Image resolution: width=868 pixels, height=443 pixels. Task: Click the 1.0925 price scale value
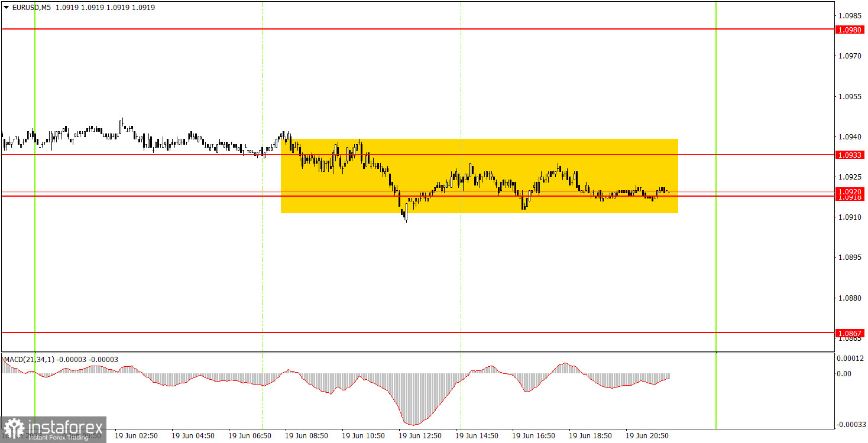pos(849,177)
